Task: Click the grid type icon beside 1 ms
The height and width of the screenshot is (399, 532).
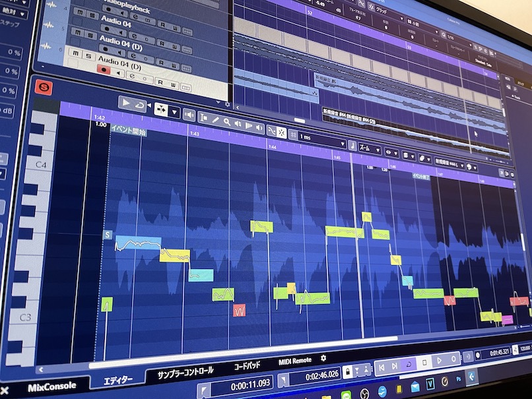Action: pyautogui.click(x=293, y=135)
